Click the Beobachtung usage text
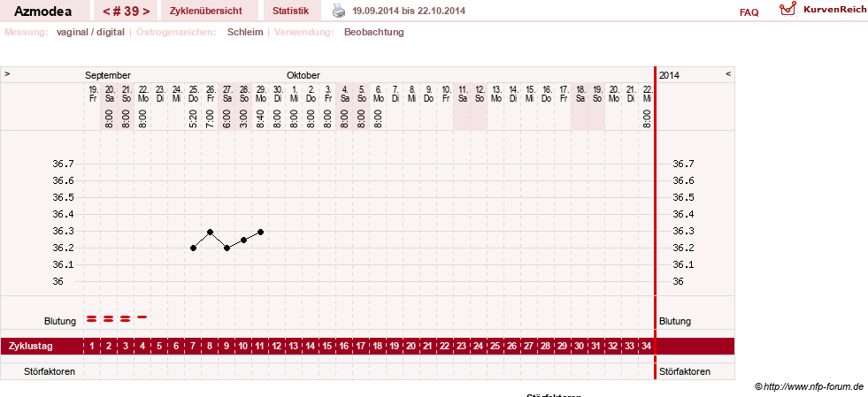Viewport: 868px width, 397px height. (x=374, y=32)
